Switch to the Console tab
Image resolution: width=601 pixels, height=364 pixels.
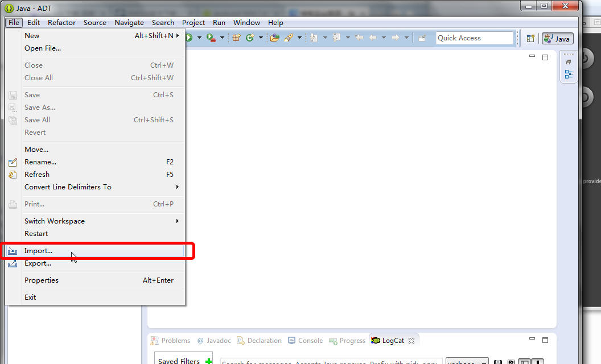click(306, 341)
